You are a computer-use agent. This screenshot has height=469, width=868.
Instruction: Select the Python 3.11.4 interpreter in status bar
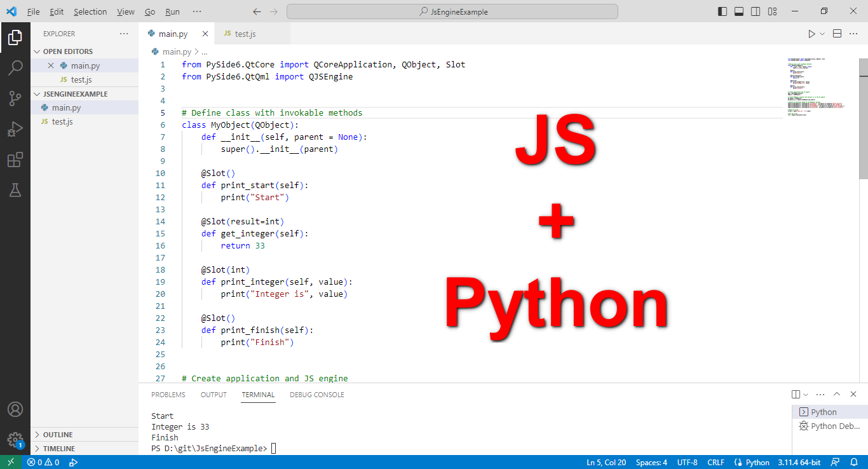tap(799, 462)
